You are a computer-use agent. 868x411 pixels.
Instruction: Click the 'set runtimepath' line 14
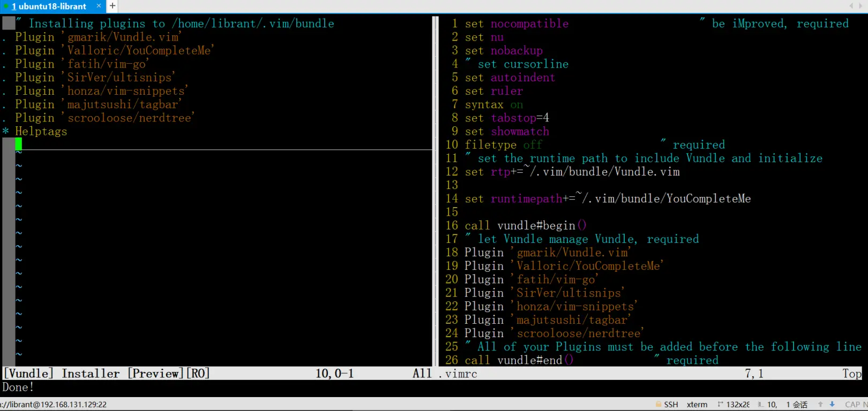click(608, 199)
